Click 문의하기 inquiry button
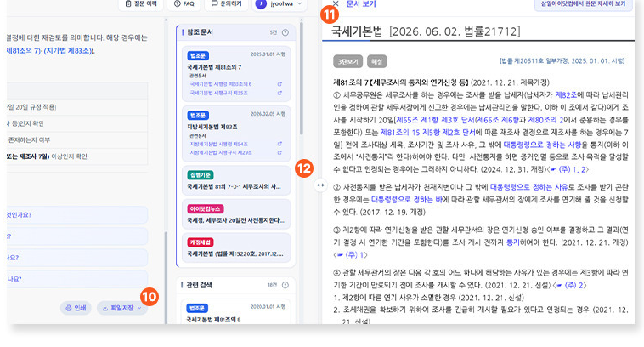The height and width of the screenshot is (347, 644). [226, 3]
